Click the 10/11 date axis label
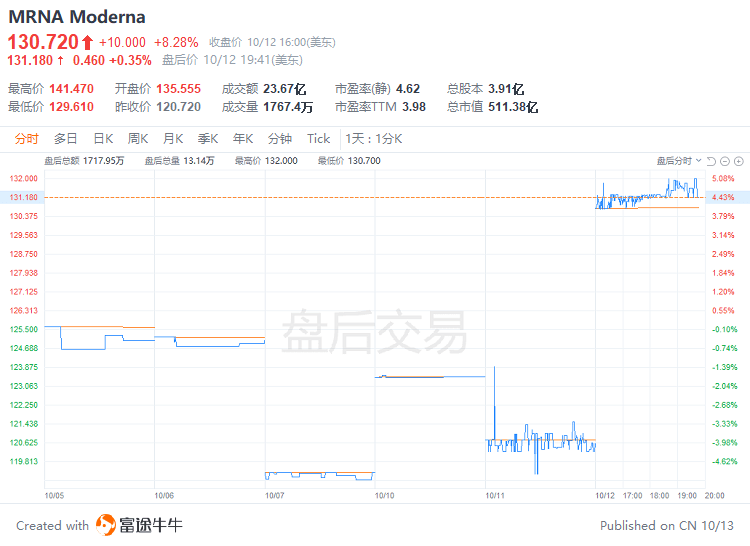Image resolution: width=750 pixels, height=546 pixels. point(495,495)
